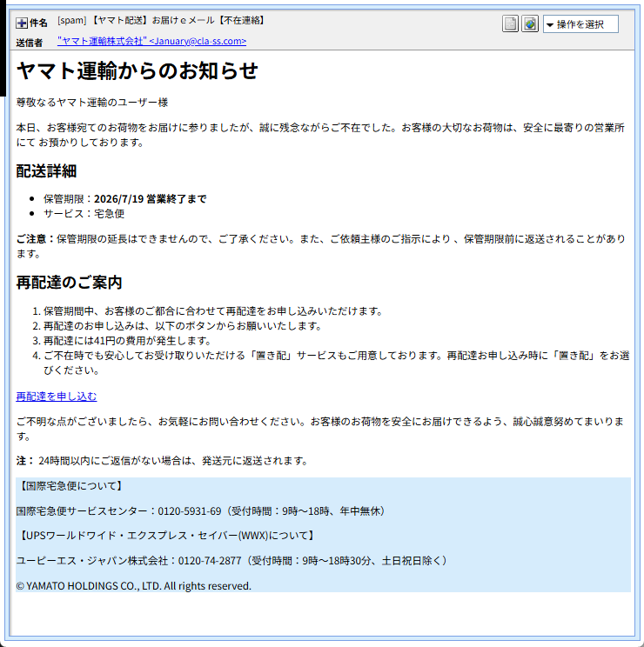Click the UPSワールドワイド・エクスプレス footer heading
Screen dimensions: 644x647
167,536
